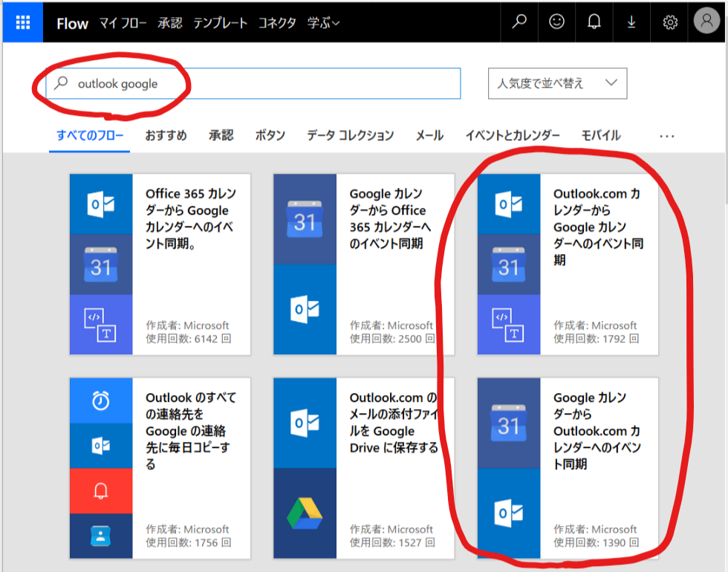728x572 pixels.
Task: Open Outlook.com カレンダーから Google カレンダー template title
Action: pos(598,227)
